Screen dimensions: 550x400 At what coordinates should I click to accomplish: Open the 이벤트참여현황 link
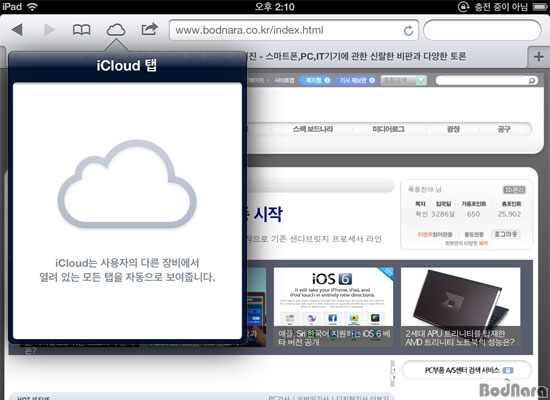coord(435,234)
